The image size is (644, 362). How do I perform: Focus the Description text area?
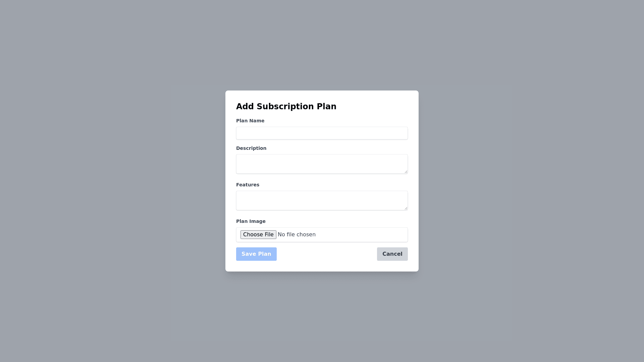pyautogui.click(x=322, y=164)
